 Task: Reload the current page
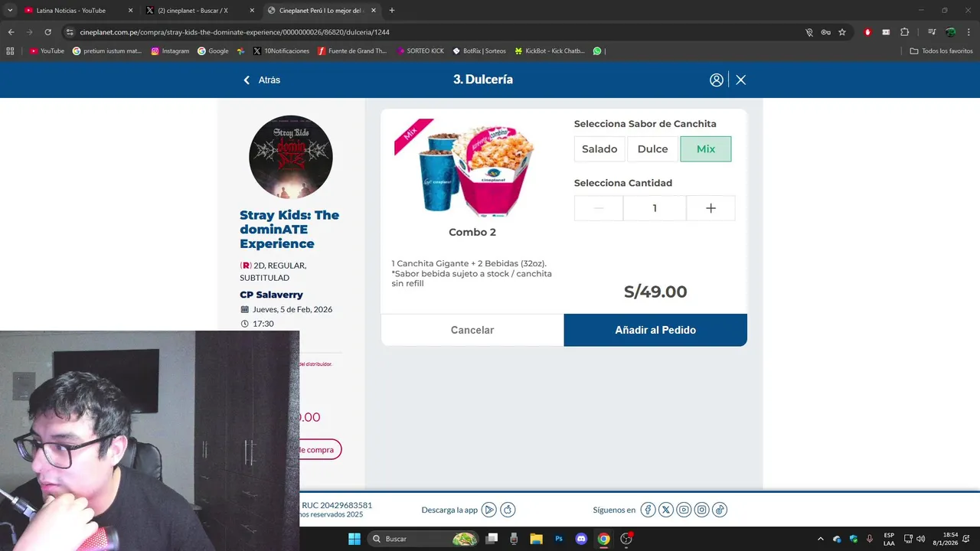click(47, 32)
